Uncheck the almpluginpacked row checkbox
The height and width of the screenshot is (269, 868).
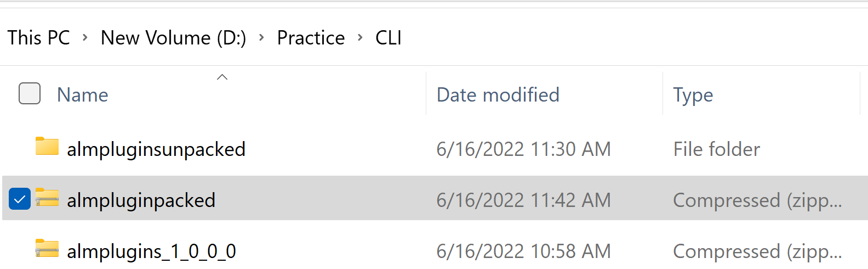[20, 199]
